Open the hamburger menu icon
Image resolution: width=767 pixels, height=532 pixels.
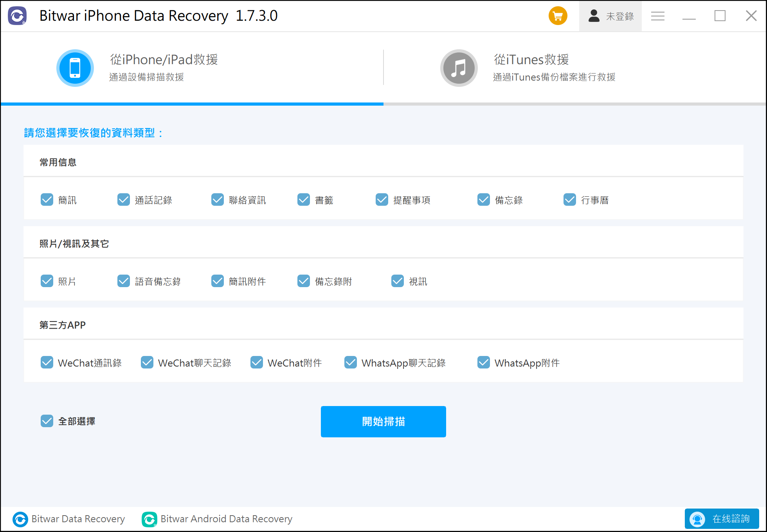(657, 16)
